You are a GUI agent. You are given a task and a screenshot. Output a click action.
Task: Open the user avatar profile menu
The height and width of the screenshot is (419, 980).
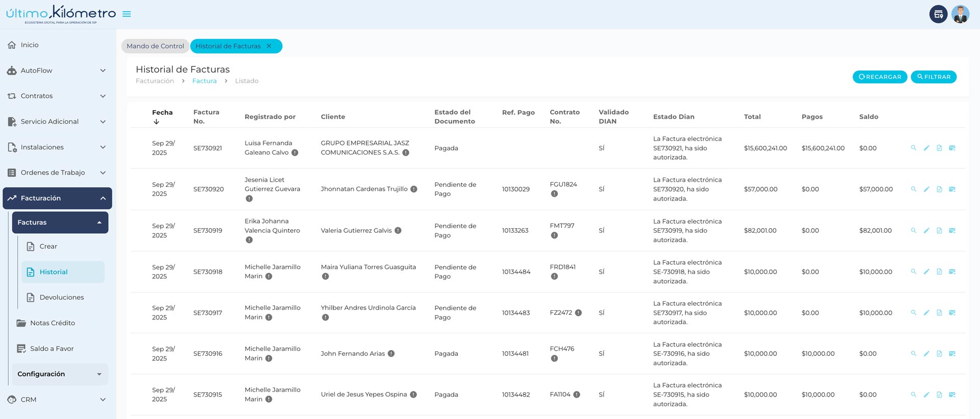click(960, 14)
